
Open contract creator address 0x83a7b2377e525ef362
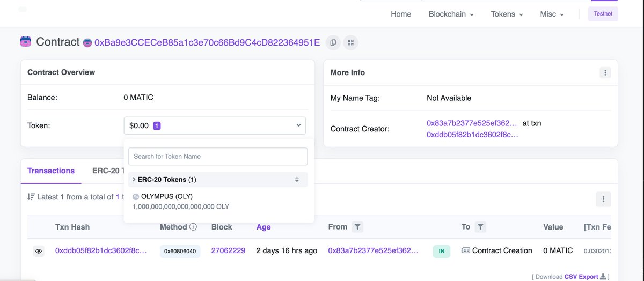pyautogui.click(x=472, y=123)
